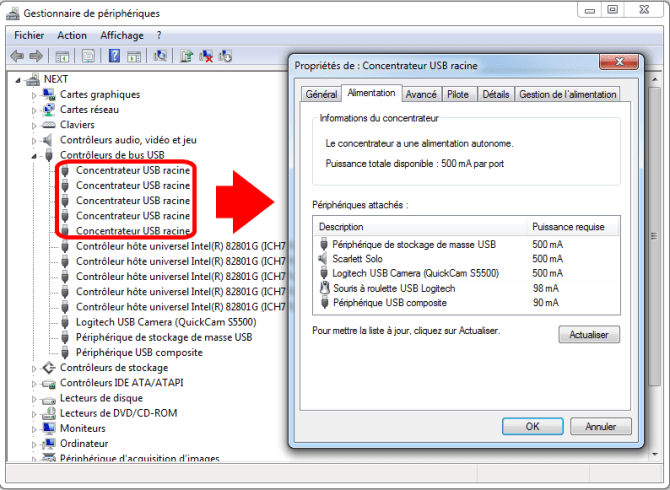
Task: Click the Moniteurs monitor icon
Action: [x=49, y=428]
